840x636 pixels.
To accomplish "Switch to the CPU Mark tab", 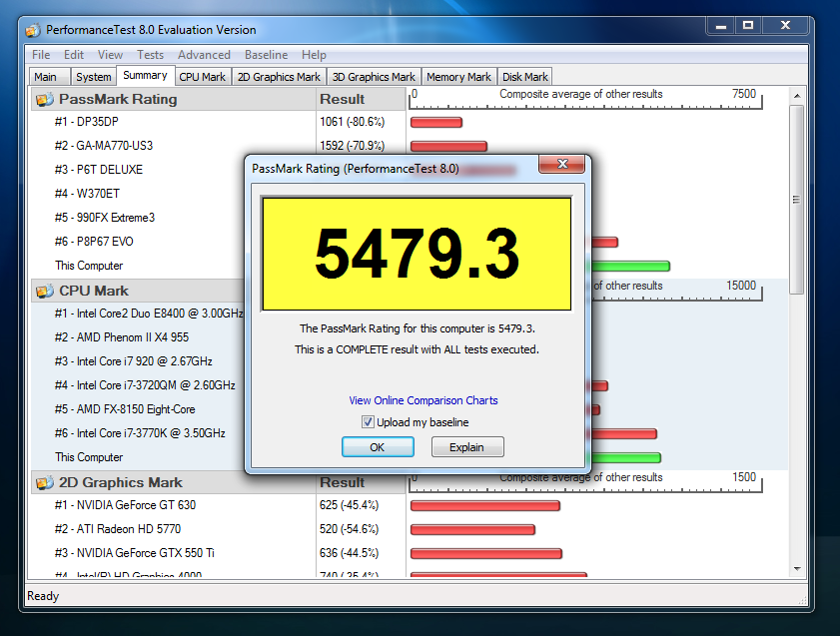I will 203,77.
